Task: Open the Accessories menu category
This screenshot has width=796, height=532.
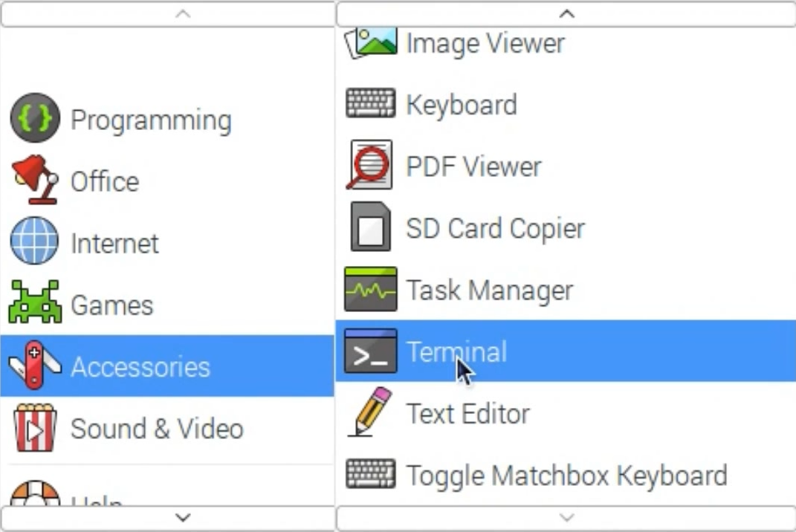Action: tap(140, 366)
